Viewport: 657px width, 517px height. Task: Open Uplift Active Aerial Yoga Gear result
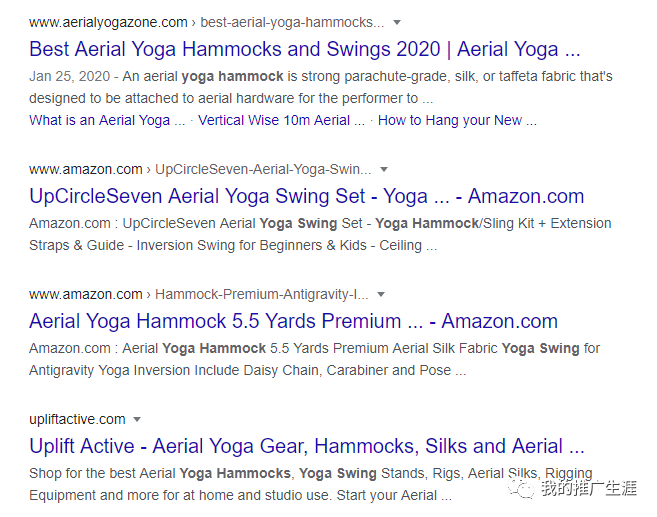[306, 446]
